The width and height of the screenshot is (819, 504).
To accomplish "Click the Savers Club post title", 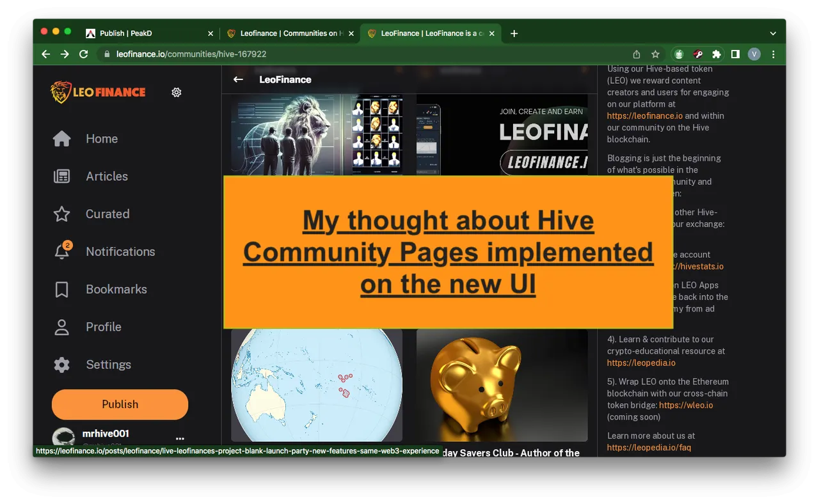I will click(511, 452).
